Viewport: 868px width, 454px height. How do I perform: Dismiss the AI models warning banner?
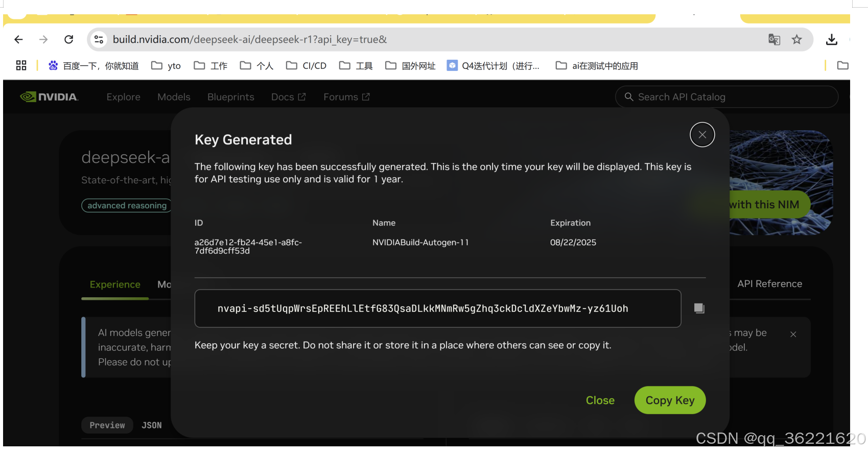coord(793,334)
